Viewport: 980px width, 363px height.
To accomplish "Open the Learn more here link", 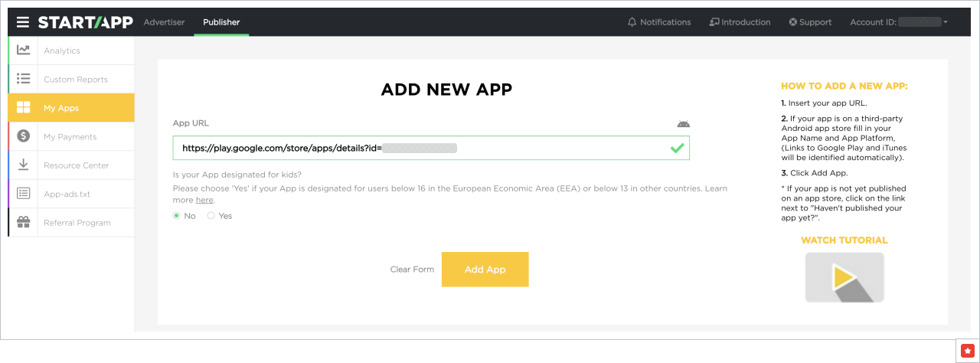I will (x=204, y=200).
